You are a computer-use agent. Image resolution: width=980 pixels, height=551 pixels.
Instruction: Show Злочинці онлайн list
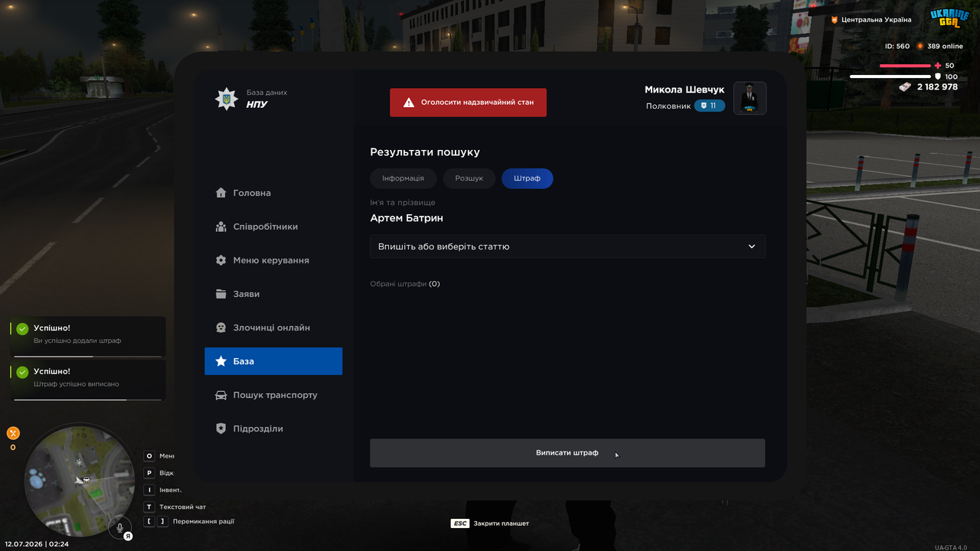tap(273, 328)
